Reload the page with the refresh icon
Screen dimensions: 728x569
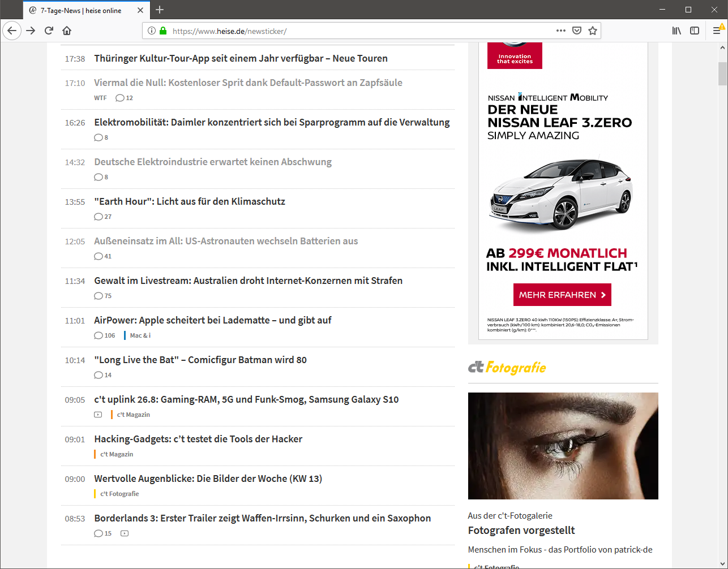49,31
